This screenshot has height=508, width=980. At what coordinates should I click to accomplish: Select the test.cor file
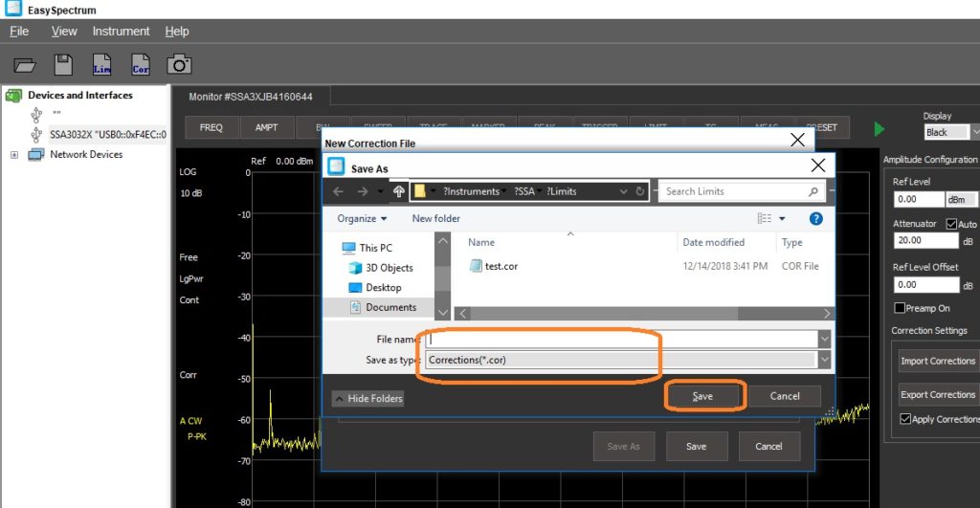click(x=501, y=266)
